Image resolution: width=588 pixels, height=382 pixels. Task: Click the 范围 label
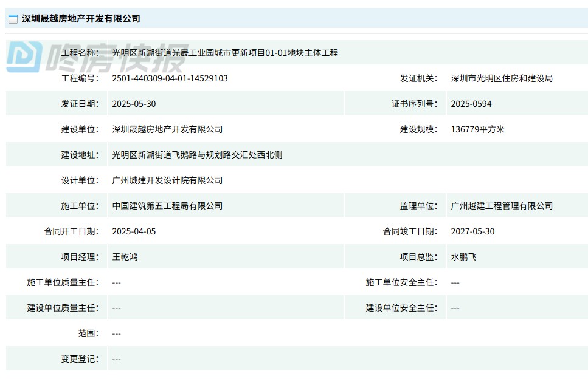pos(89,333)
